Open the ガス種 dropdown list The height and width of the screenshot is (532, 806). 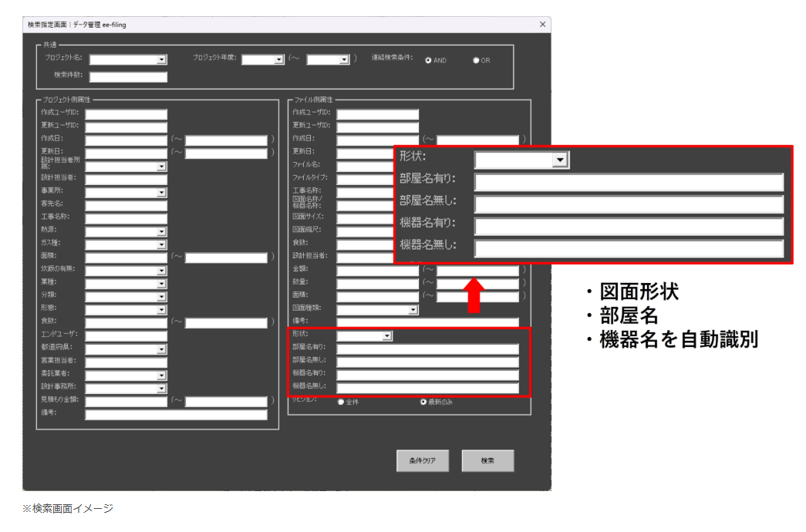tap(161, 244)
